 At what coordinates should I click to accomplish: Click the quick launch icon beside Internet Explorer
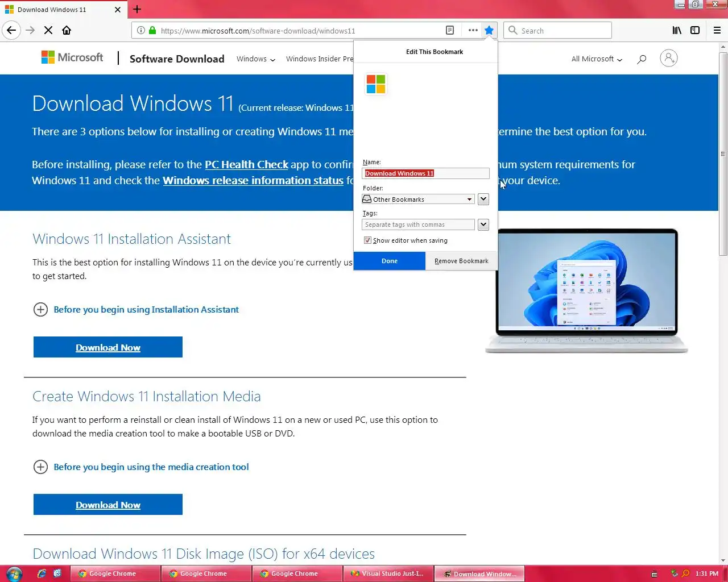tap(57, 573)
